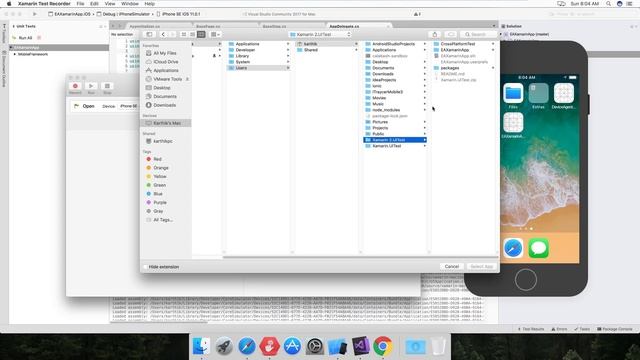Select Desktop in Favorites sidebar
Screen dimensions: 640x360
click(x=162, y=88)
